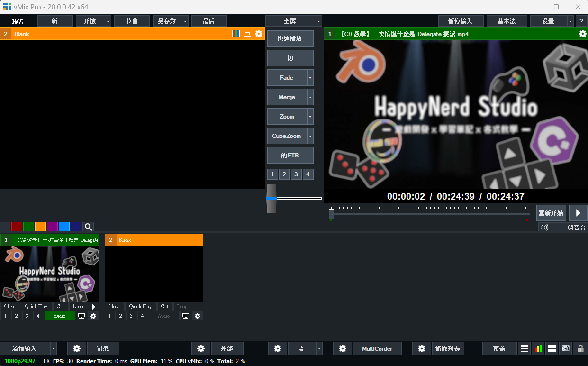Image resolution: width=588 pixels, height=366 pixels.
Task: Expand the 另存为 dropdown arrow
Action: point(185,21)
